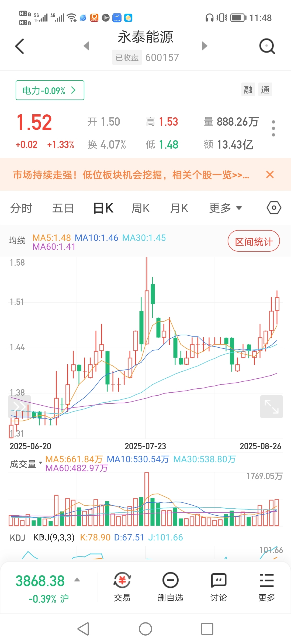This screenshot has height=644, width=291.
Task: Tap the date label 2025-07-23
Action: [x=145, y=446]
